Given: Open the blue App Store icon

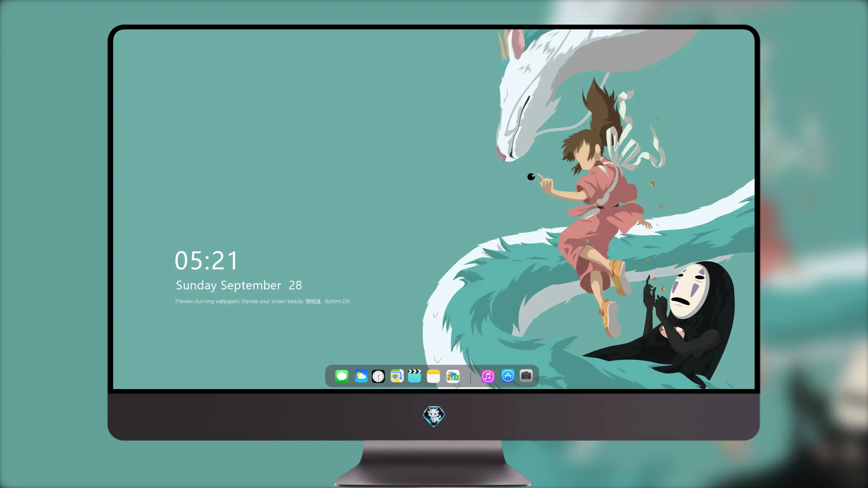Looking at the screenshot, I should pos(508,375).
